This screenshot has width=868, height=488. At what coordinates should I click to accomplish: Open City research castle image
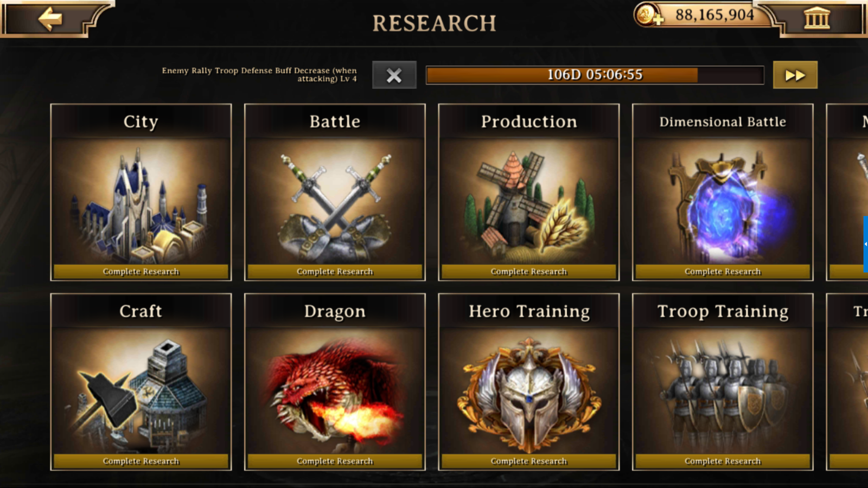141,202
